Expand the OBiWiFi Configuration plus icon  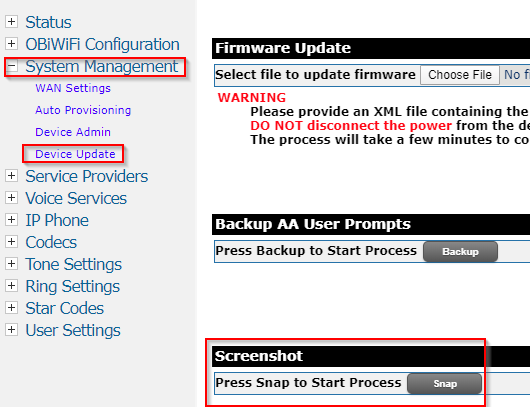11,43
